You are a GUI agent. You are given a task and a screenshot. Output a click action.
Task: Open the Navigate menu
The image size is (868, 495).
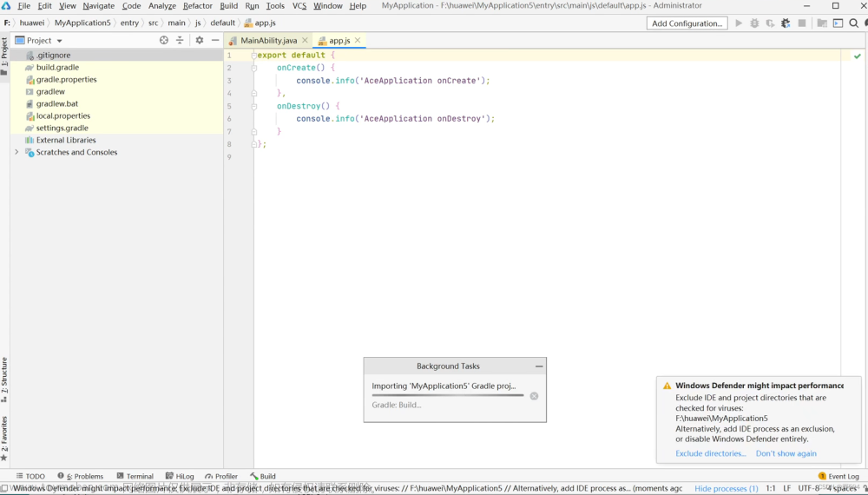point(99,5)
